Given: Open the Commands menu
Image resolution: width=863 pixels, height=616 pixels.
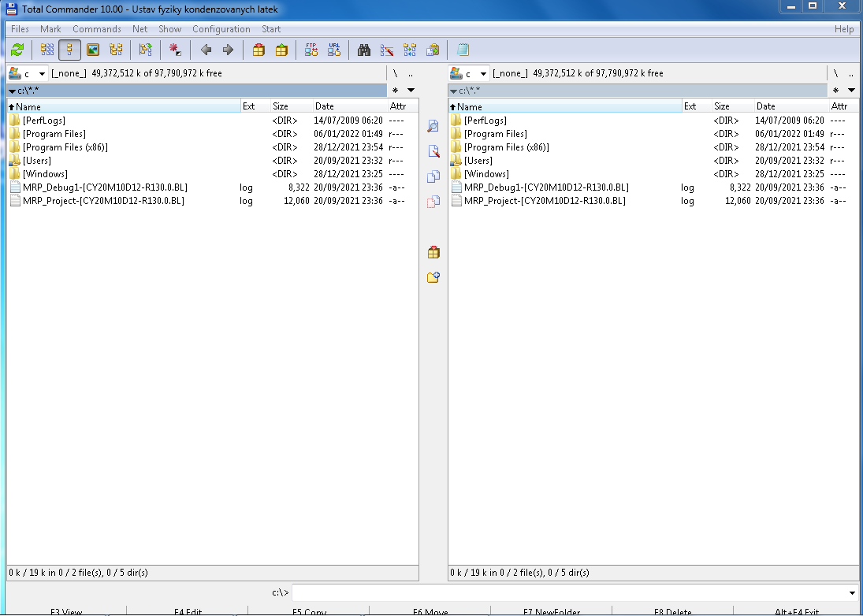Looking at the screenshot, I should click(97, 29).
